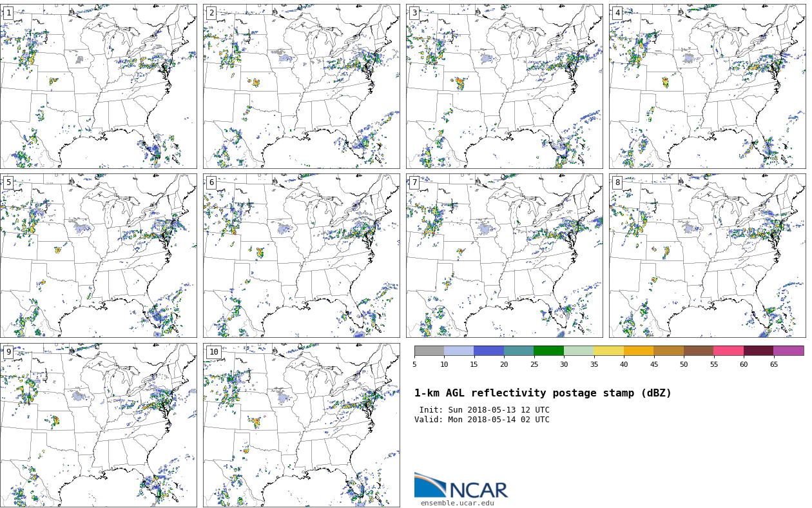Click the Valid Mon 2018-05-14 timestamp
Screen dimensions: 812x508
pos(482,420)
